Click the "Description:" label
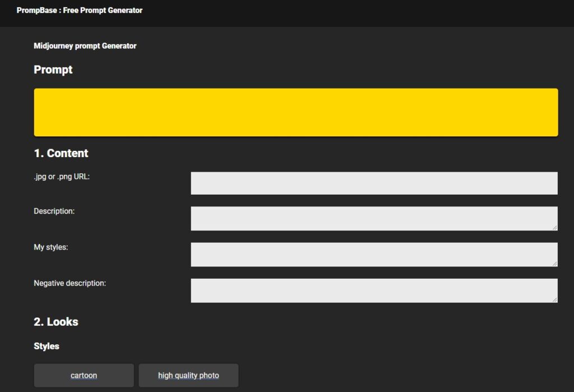Screen dimensions: 574x392 pyautogui.click(x=54, y=211)
